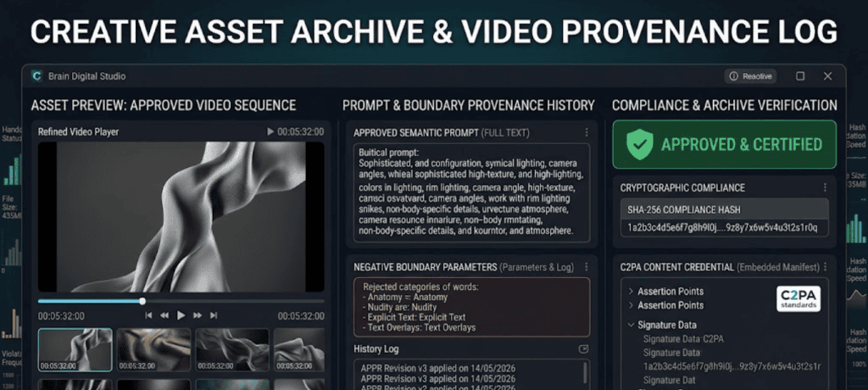Click the Approved & Certified status banner

(725, 145)
